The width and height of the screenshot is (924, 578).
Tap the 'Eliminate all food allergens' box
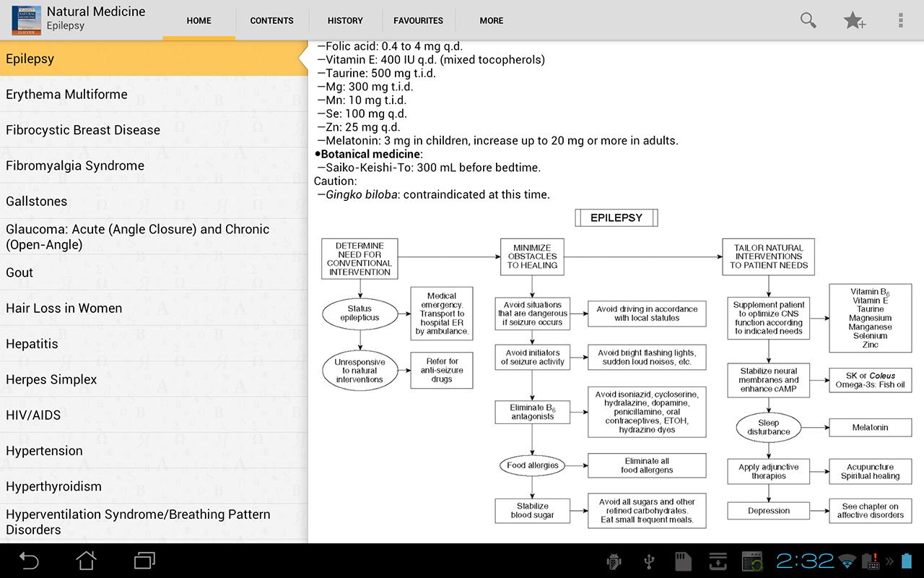point(647,465)
